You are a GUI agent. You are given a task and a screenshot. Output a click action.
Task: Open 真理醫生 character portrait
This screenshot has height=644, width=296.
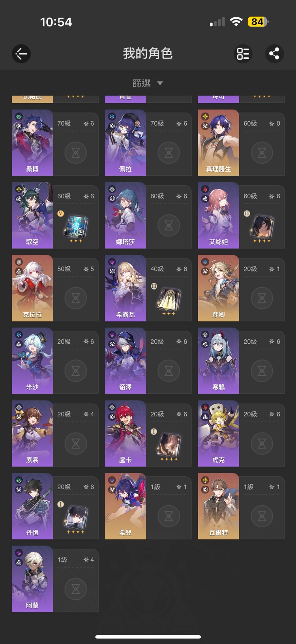[x=218, y=143]
